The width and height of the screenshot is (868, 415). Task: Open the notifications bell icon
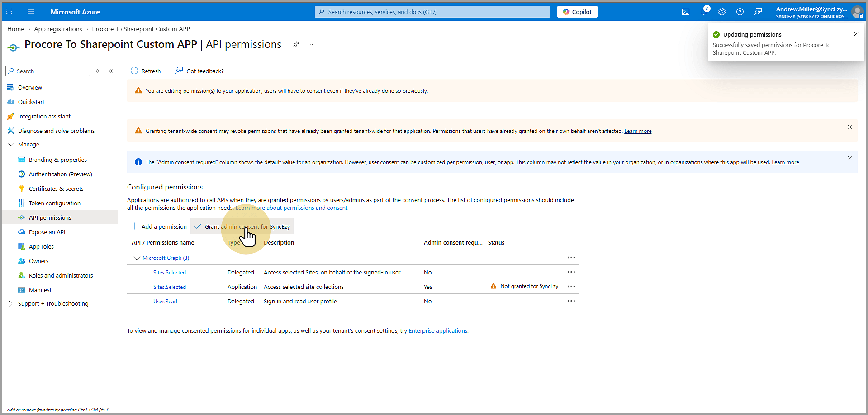[704, 12]
